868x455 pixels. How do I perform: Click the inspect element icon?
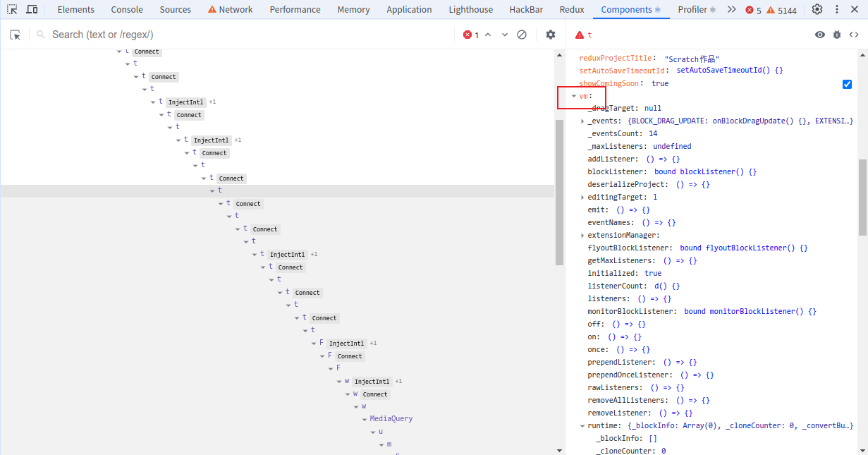[x=11, y=9]
